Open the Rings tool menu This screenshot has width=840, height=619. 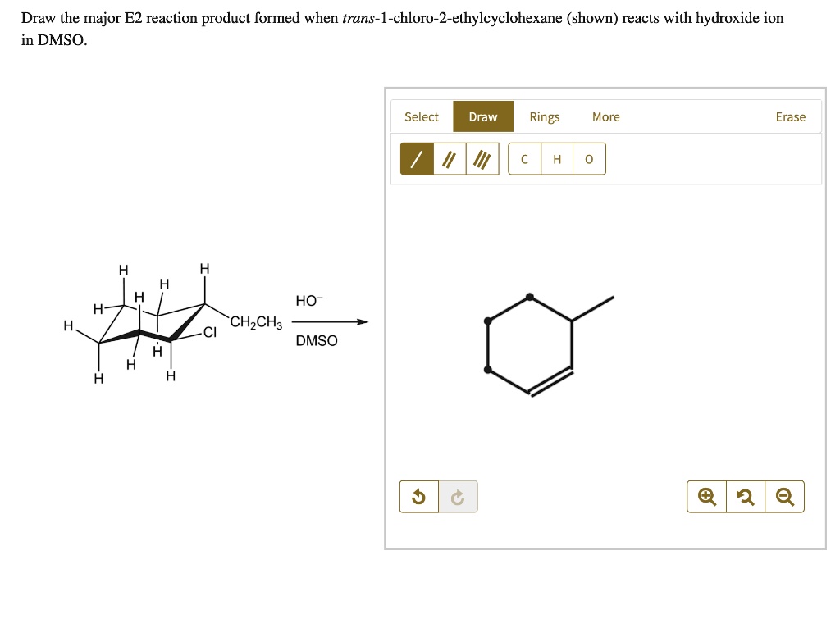[544, 116]
